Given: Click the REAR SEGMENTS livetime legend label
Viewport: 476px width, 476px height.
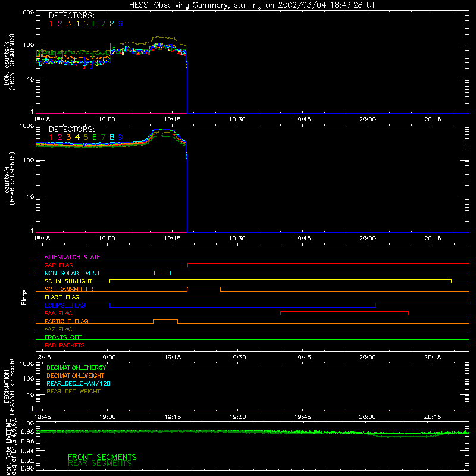Looking at the screenshot, I should click(100, 464).
